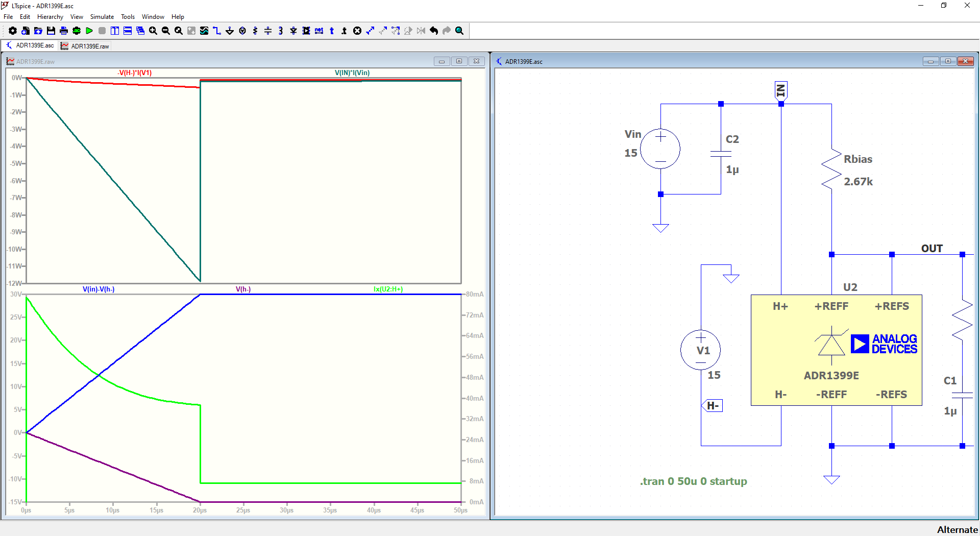Autorange the plot axes
Viewport: 980px width, 536px height.
coord(191,31)
